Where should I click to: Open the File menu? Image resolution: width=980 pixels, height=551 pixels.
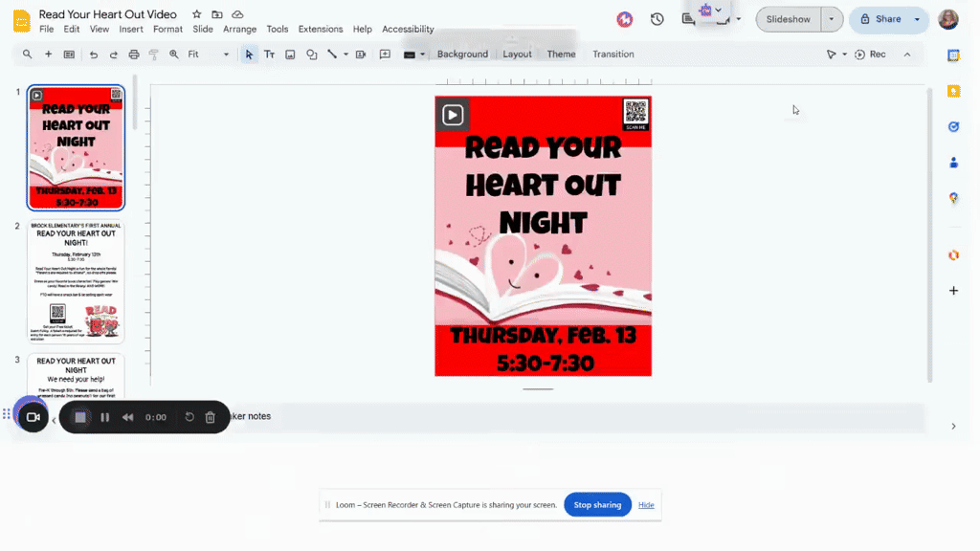tap(46, 29)
